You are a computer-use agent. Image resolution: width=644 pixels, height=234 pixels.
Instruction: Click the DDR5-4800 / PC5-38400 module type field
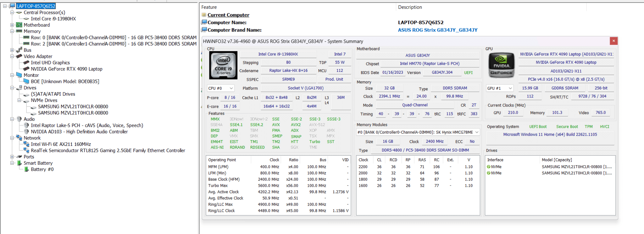point(425,150)
